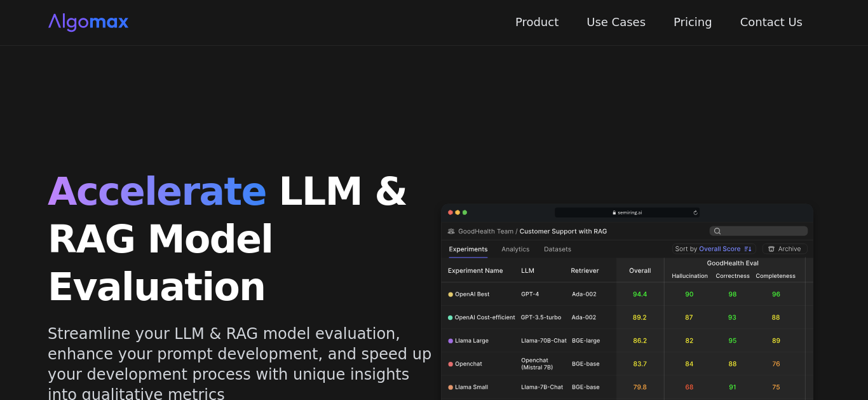Click the Completeness column header

pos(776,276)
